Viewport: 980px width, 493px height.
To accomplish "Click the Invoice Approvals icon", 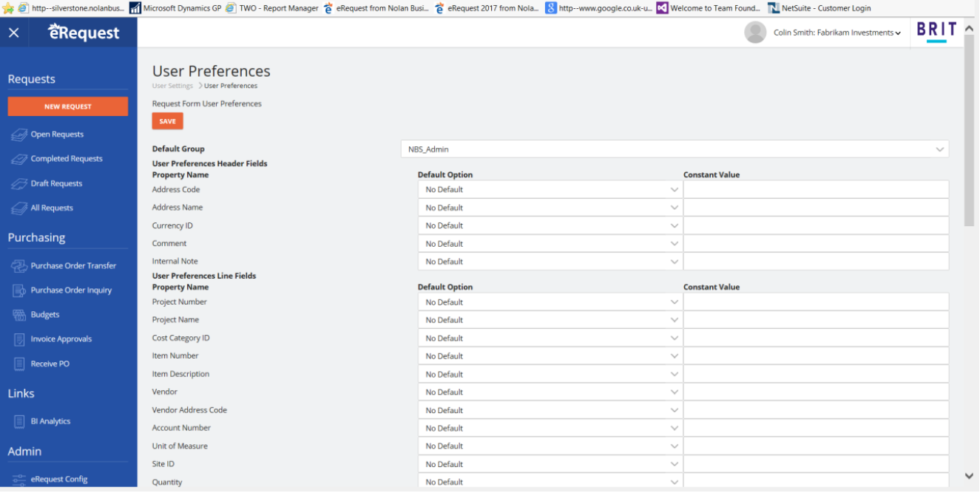I will (19, 339).
